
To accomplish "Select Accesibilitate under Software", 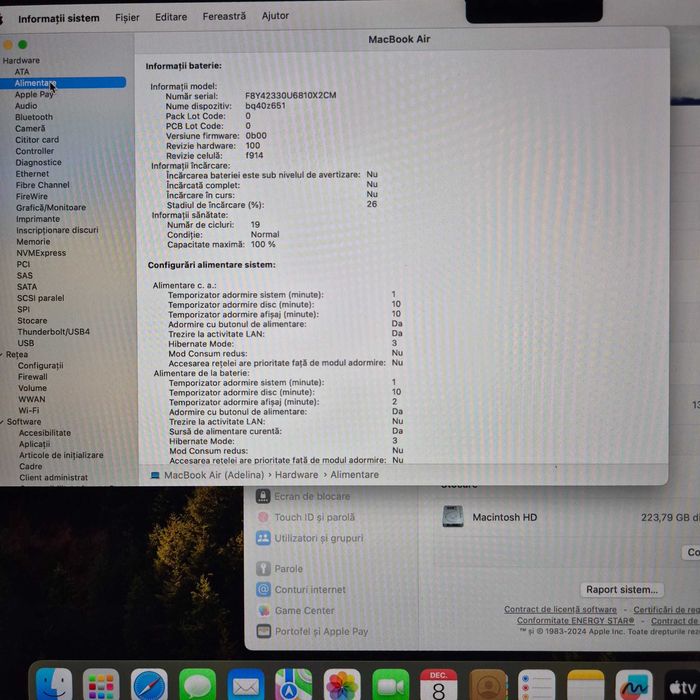I will (45, 433).
